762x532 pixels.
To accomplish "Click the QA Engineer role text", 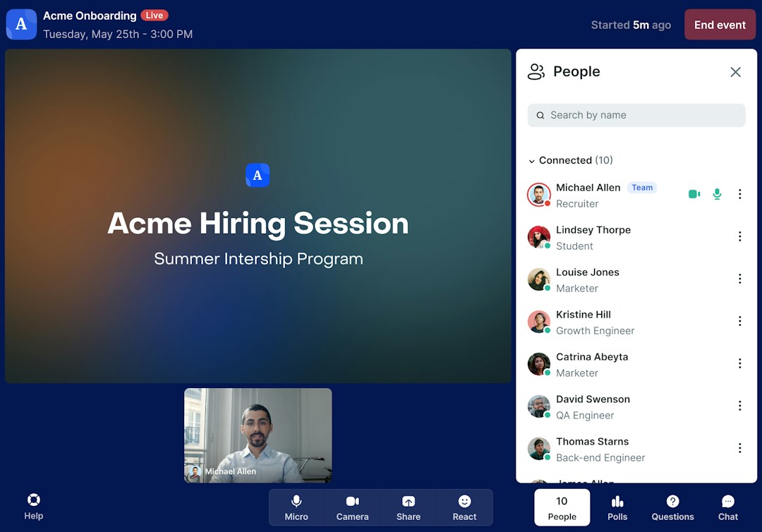I will click(585, 416).
